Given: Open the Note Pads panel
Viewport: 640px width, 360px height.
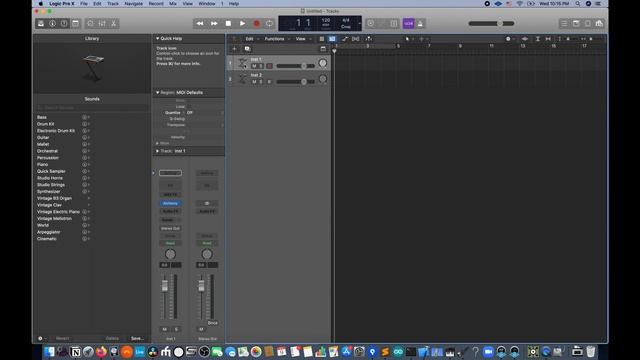Looking at the screenshot, I should click(576, 24).
